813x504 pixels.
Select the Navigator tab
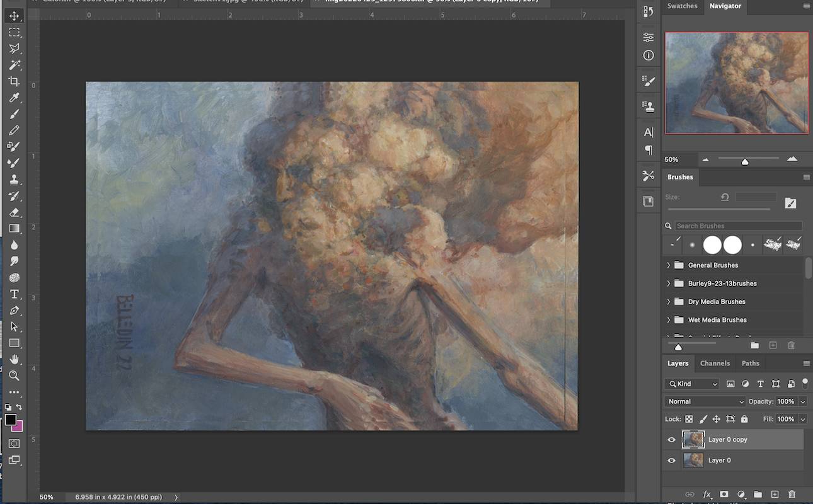point(725,6)
